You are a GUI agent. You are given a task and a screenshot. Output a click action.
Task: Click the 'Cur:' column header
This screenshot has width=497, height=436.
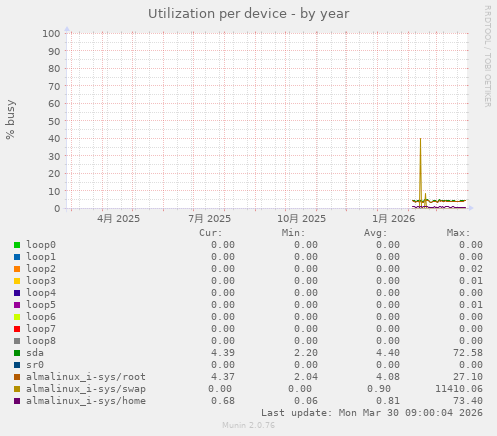coord(211,233)
